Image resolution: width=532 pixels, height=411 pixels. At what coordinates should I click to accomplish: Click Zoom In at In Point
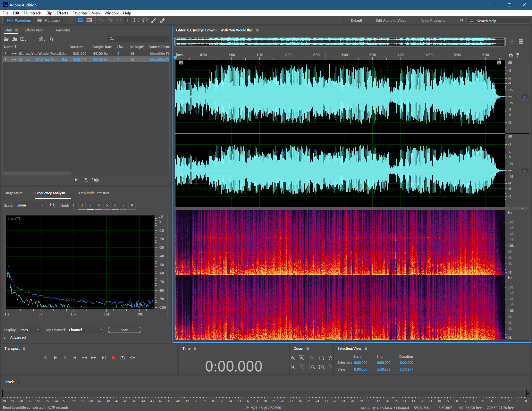coord(311,367)
